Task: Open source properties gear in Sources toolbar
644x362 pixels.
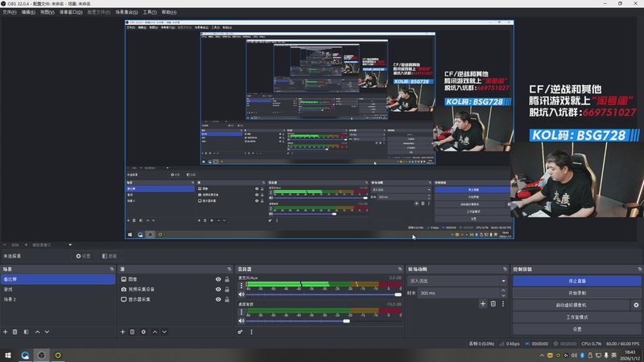Action: click(x=143, y=331)
